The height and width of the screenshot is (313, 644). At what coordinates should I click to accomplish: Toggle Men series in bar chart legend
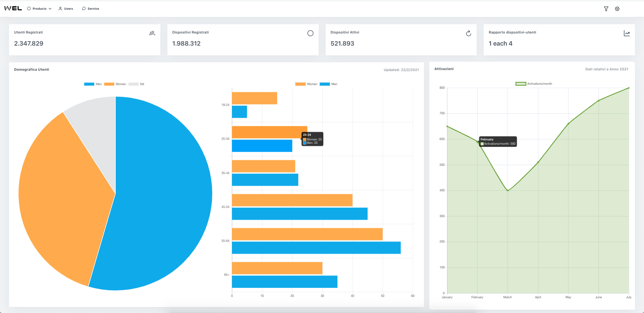tap(328, 84)
